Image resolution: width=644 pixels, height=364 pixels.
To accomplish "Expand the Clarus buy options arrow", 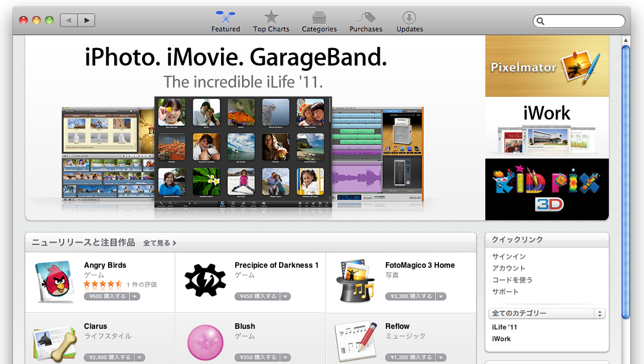I will pos(140,357).
